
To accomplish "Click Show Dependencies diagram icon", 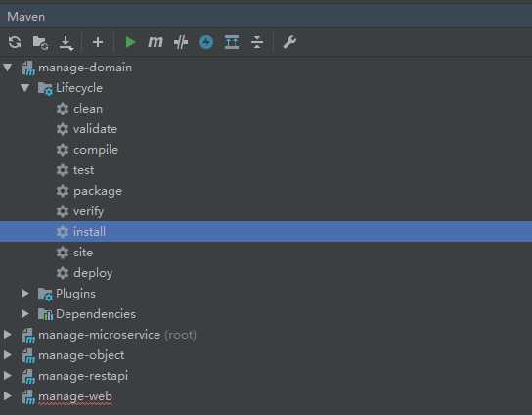I will click(232, 42).
